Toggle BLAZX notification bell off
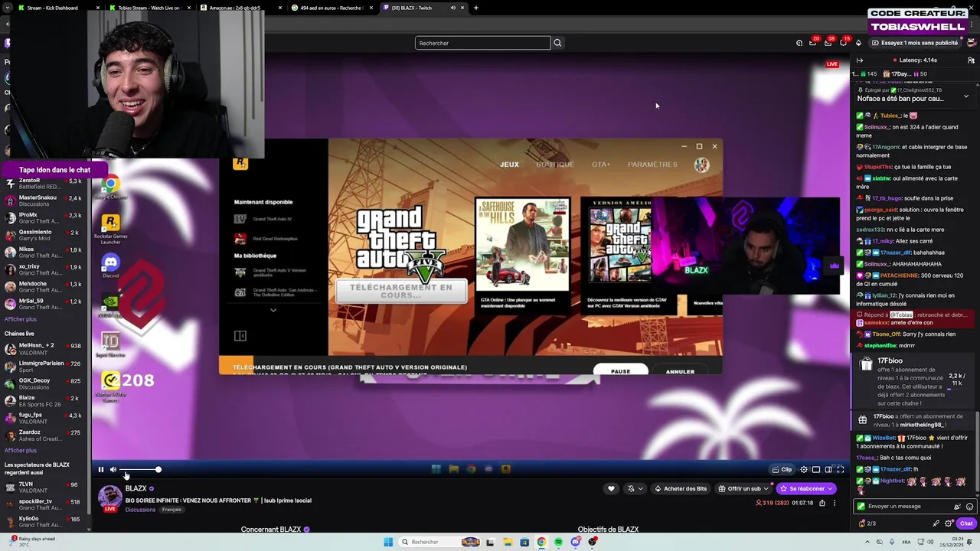The width and height of the screenshot is (980, 551). click(x=631, y=488)
